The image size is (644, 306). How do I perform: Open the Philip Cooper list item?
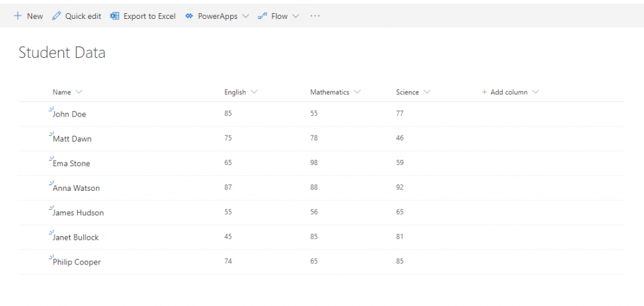77,263
